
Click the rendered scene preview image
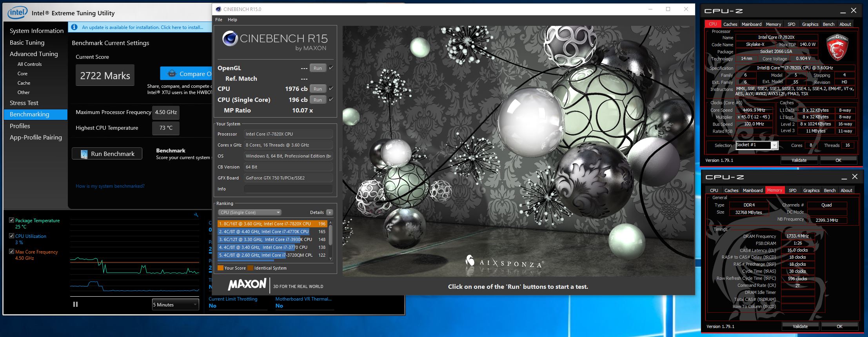tap(518, 151)
